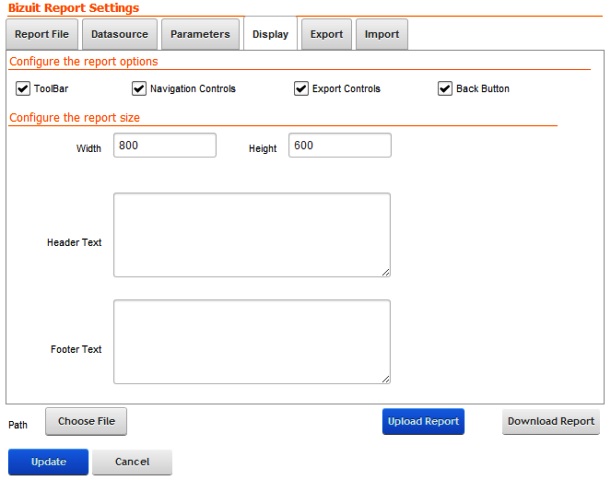The image size is (611, 480).
Task: Click the Path label
Action: 18,425
